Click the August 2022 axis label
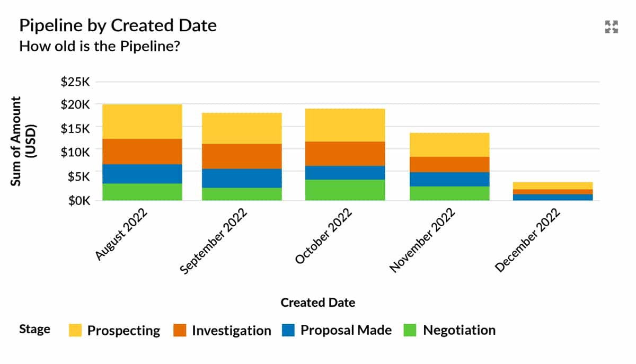This screenshot has height=364, width=636. click(x=122, y=235)
